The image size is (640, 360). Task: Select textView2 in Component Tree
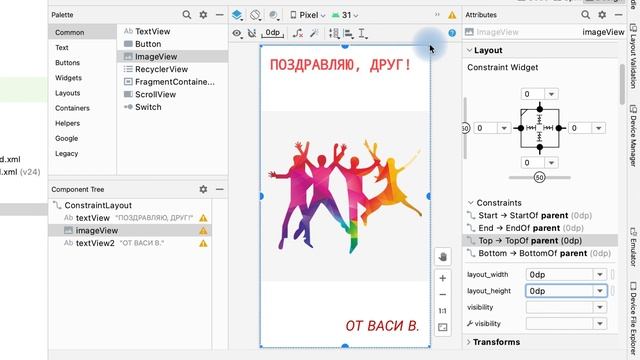pyautogui.click(x=130, y=243)
